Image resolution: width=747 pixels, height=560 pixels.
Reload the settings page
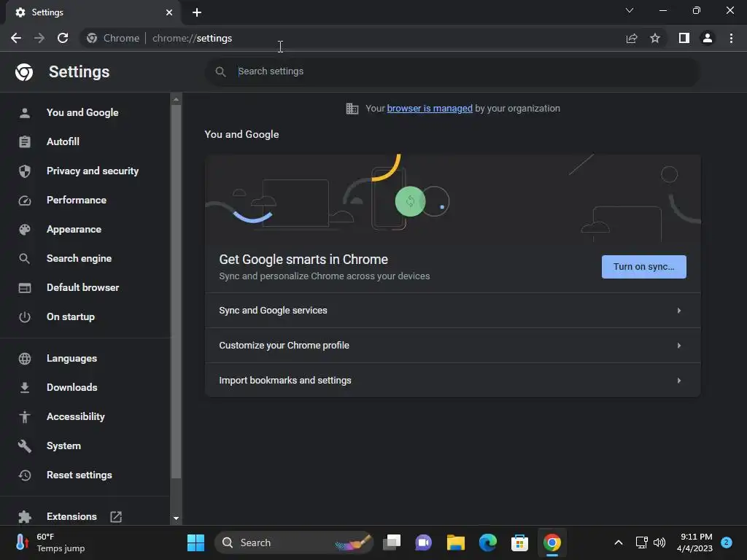click(63, 38)
